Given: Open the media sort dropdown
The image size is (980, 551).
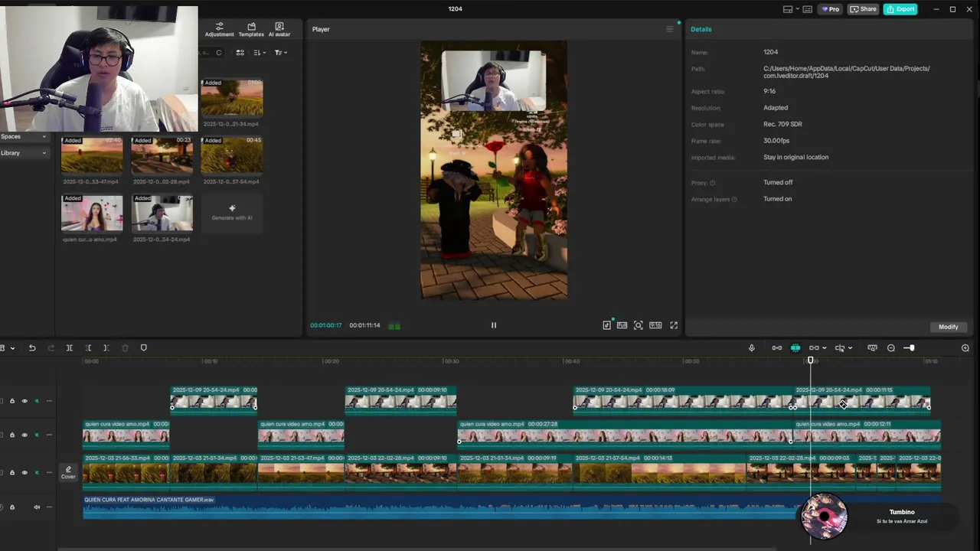Looking at the screenshot, I should coord(260,53).
